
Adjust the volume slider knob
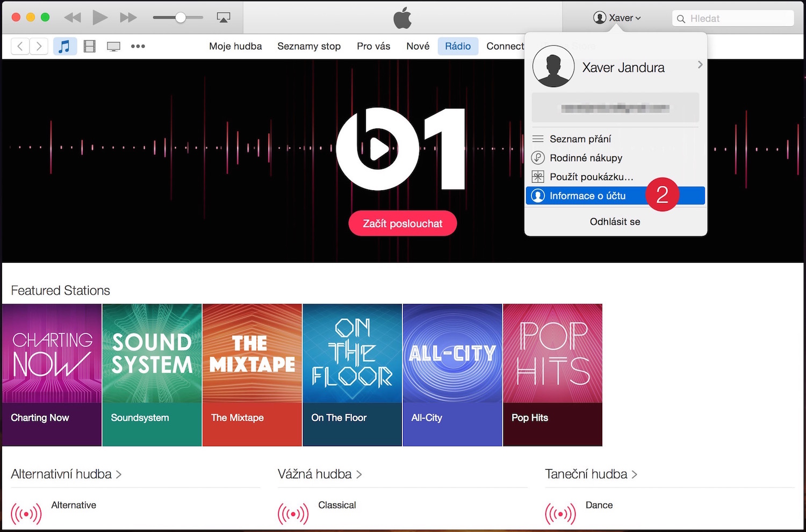click(x=181, y=18)
